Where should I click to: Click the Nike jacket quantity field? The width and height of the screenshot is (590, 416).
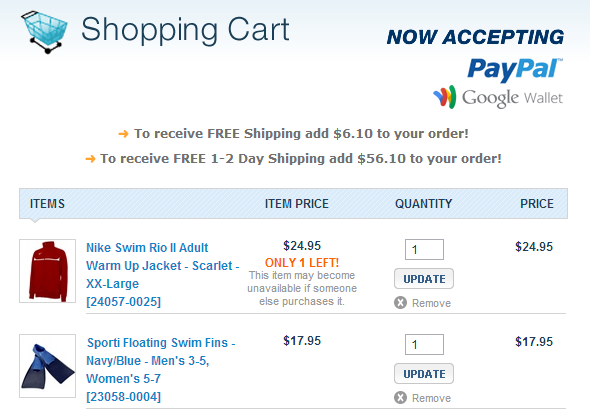(424, 249)
